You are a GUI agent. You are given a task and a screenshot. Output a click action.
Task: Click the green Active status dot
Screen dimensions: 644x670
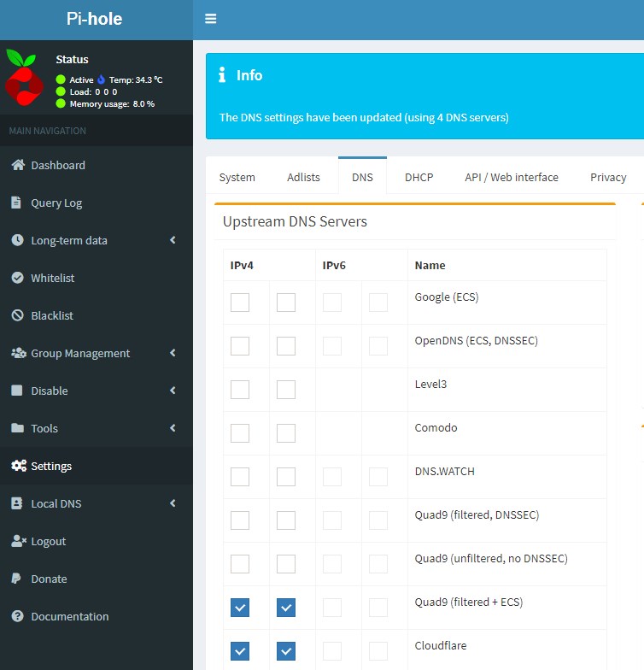click(61, 79)
